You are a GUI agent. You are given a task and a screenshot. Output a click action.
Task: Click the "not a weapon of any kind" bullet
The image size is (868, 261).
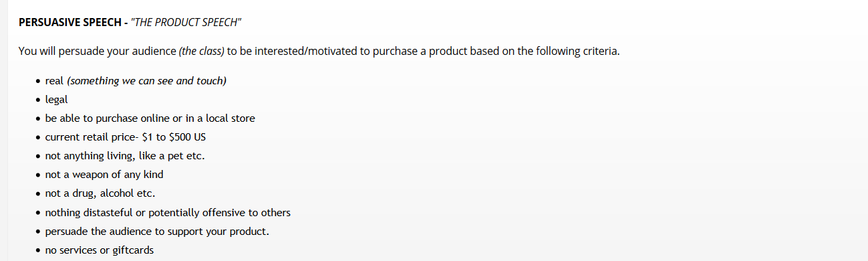click(x=104, y=174)
